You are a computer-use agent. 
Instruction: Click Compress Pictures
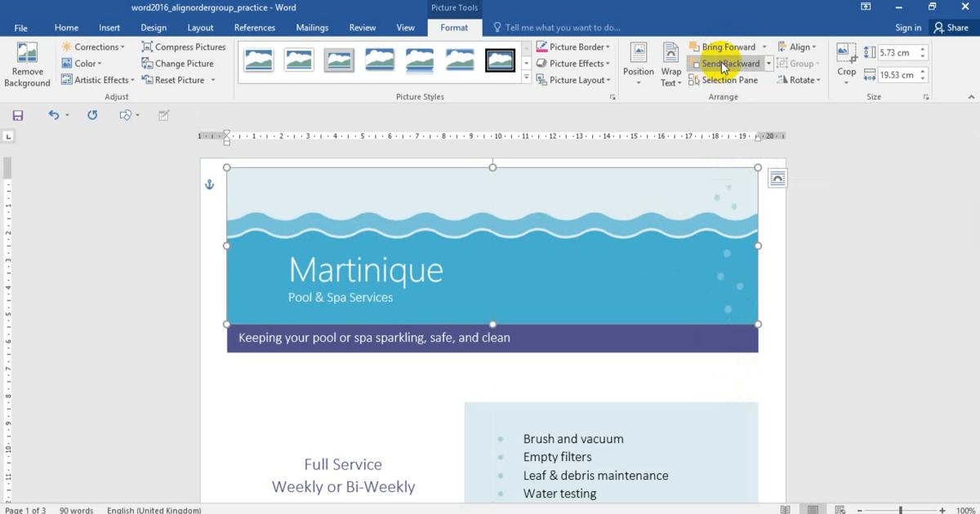pos(183,47)
